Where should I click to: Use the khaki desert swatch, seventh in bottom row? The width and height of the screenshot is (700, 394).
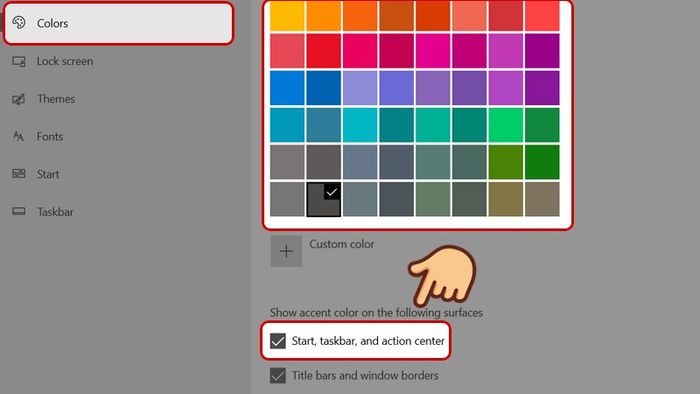[x=506, y=199]
